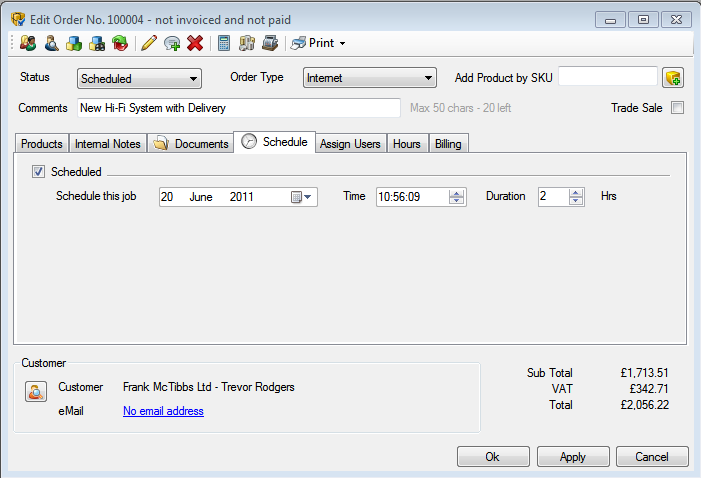Expand the Order Type dropdown
The image size is (701, 478).
click(x=369, y=78)
